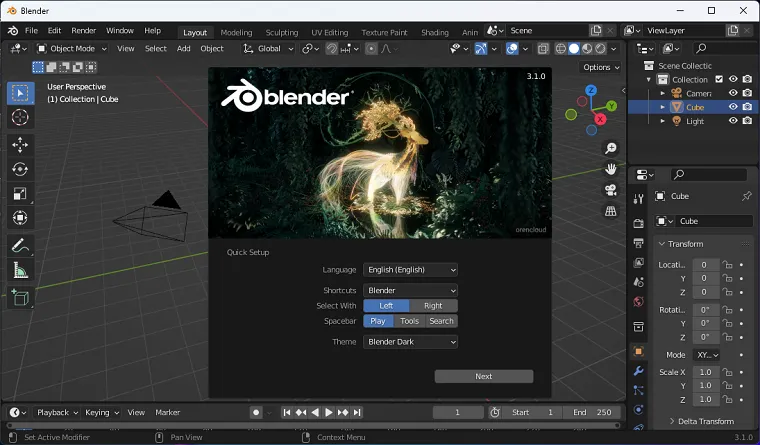Screen dimensions: 760x445
Task: Open the Keying popover in timeline
Action: tap(102, 413)
